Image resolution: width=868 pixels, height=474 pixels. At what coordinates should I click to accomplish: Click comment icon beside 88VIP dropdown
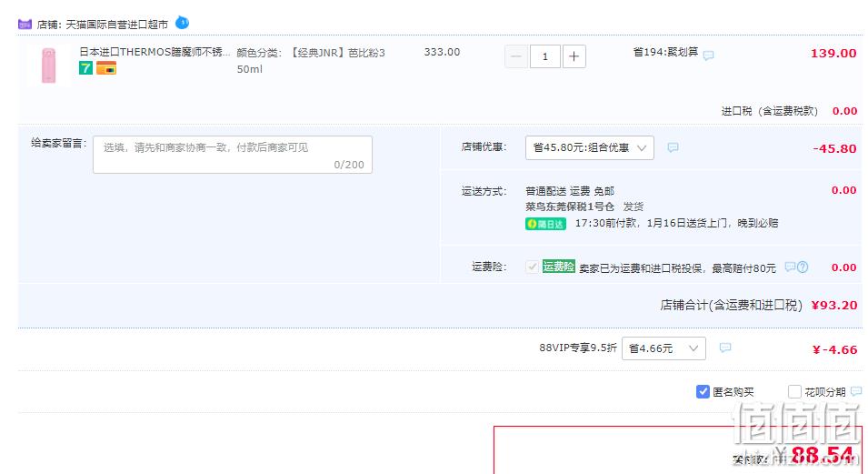(x=725, y=348)
